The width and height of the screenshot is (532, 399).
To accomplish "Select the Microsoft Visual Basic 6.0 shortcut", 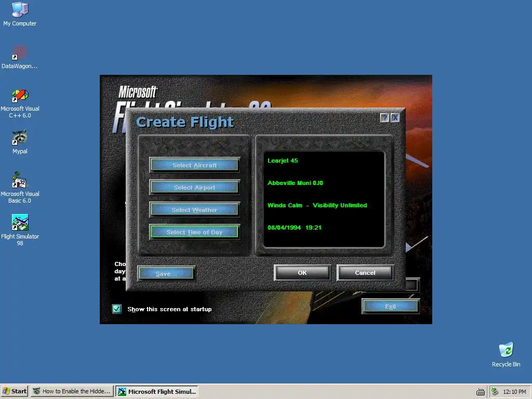I will 20,188.
